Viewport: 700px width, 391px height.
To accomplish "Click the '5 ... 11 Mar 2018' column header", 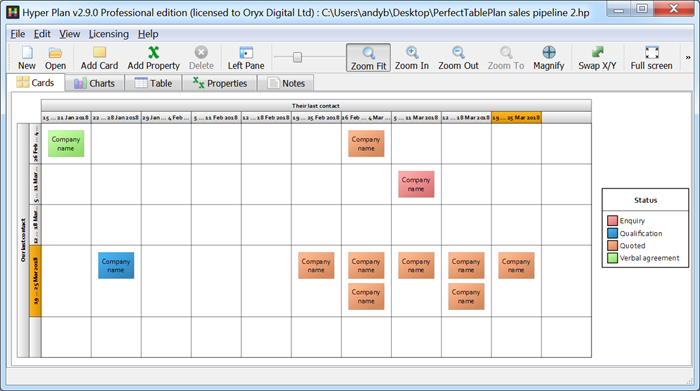I will (x=416, y=118).
